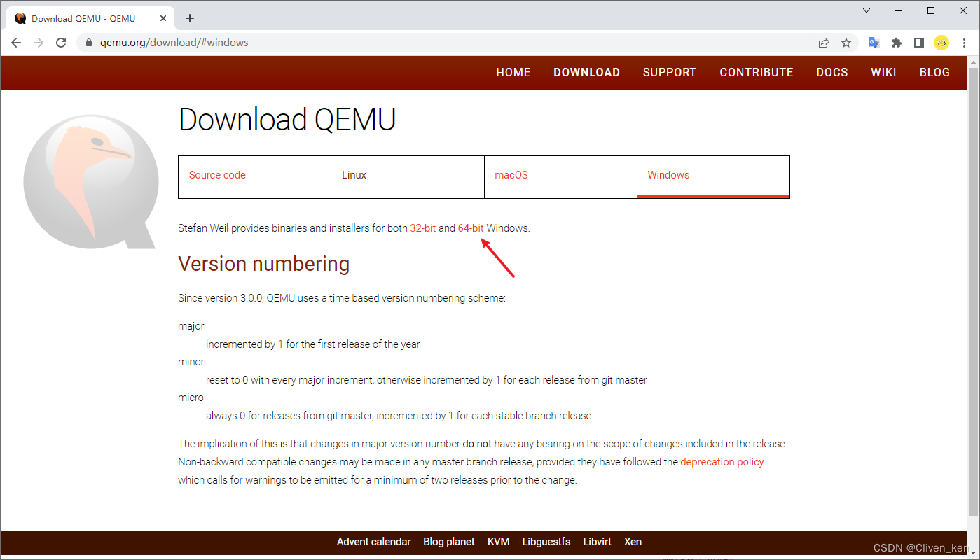This screenshot has width=980, height=560.
Task: Open the WIKI navigation item
Action: point(883,73)
